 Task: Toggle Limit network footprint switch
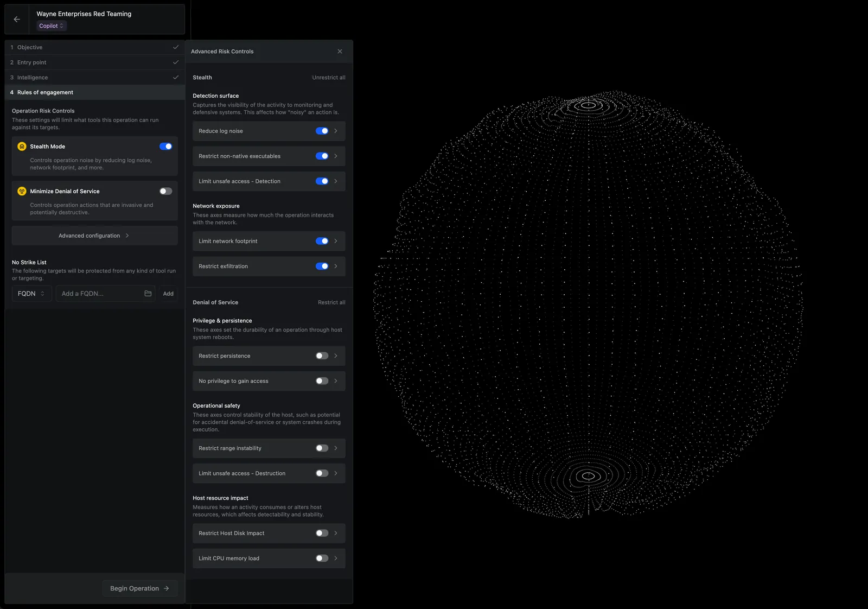tap(322, 241)
